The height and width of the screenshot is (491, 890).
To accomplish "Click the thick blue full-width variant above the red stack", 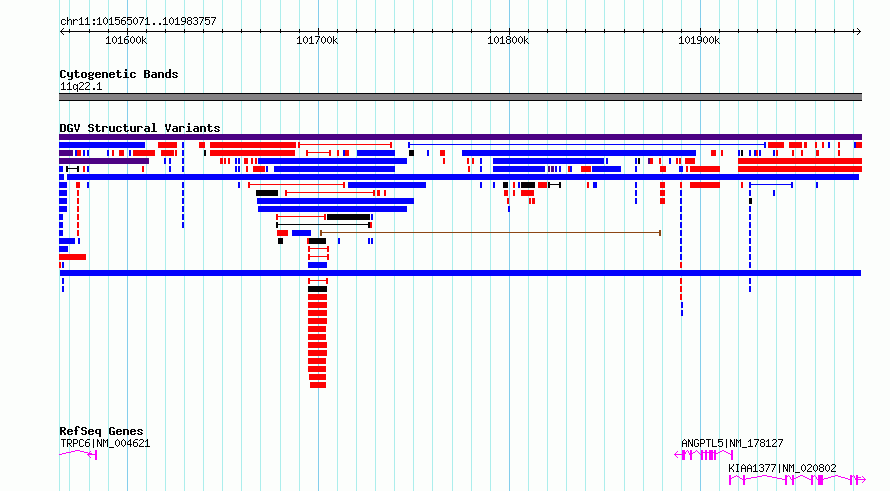I will click(460, 273).
